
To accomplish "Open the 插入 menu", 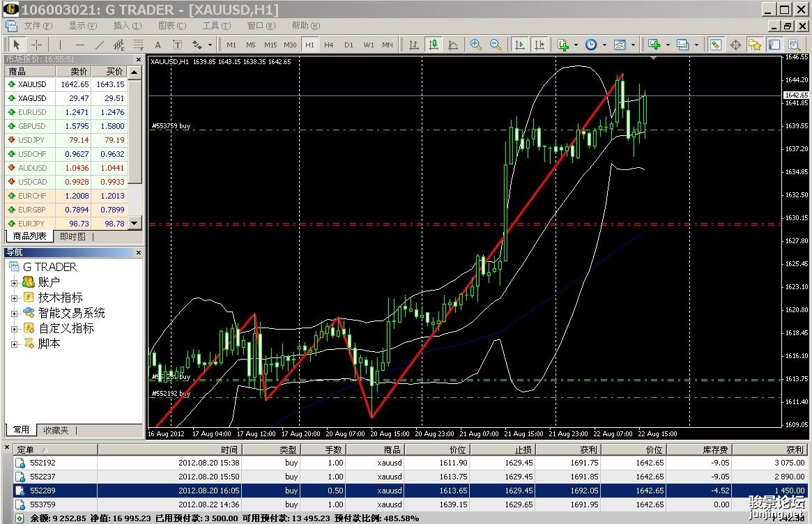I will click(127, 25).
